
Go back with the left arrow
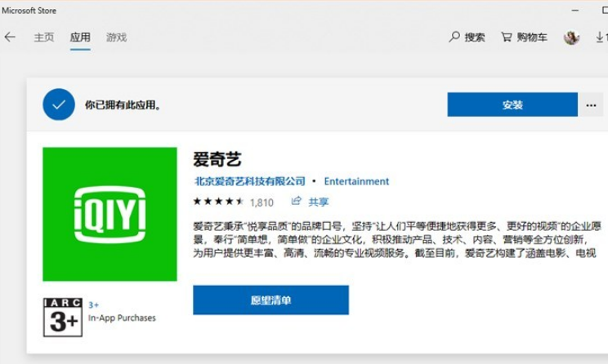point(10,38)
